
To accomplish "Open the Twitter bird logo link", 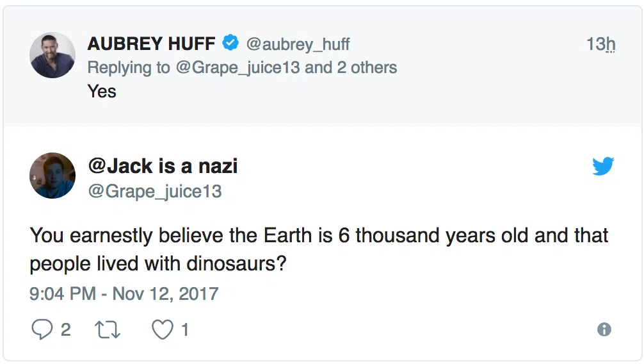I will tap(603, 167).
